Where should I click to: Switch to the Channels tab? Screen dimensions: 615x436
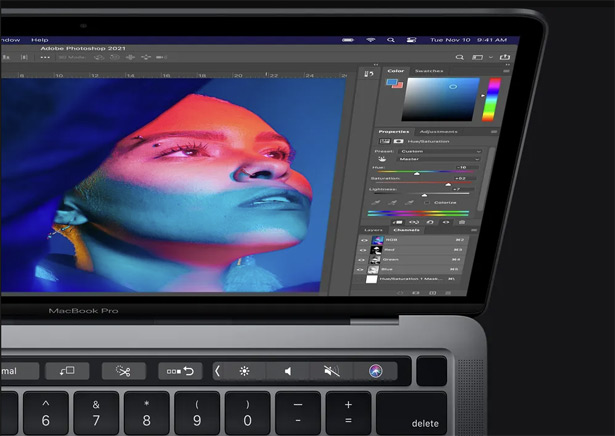(x=406, y=230)
